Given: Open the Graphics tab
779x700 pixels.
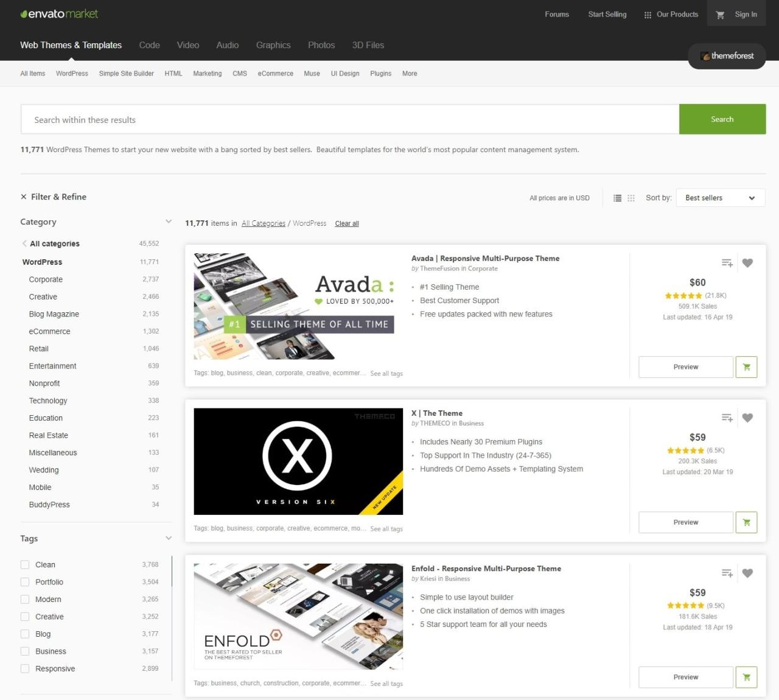Looking at the screenshot, I should point(273,45).
